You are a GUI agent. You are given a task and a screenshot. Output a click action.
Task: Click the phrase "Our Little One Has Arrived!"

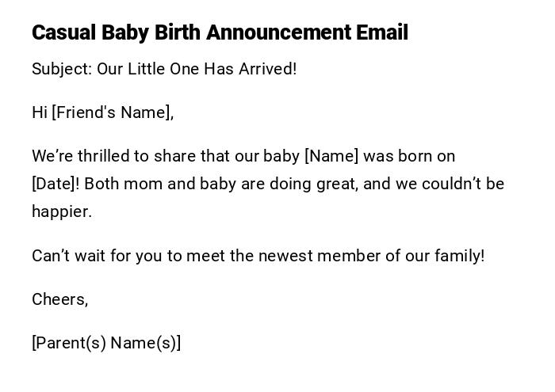pos(197,69)
